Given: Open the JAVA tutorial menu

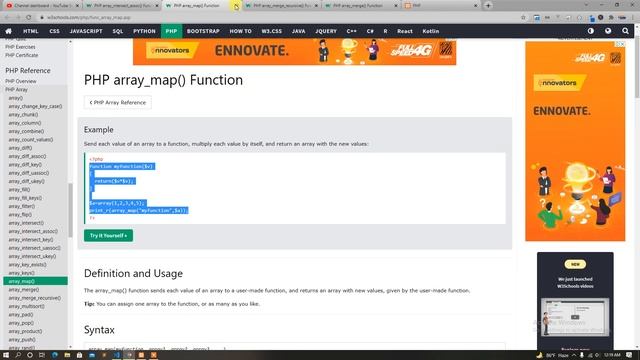Looking at the screenshot, I should 298,31.
